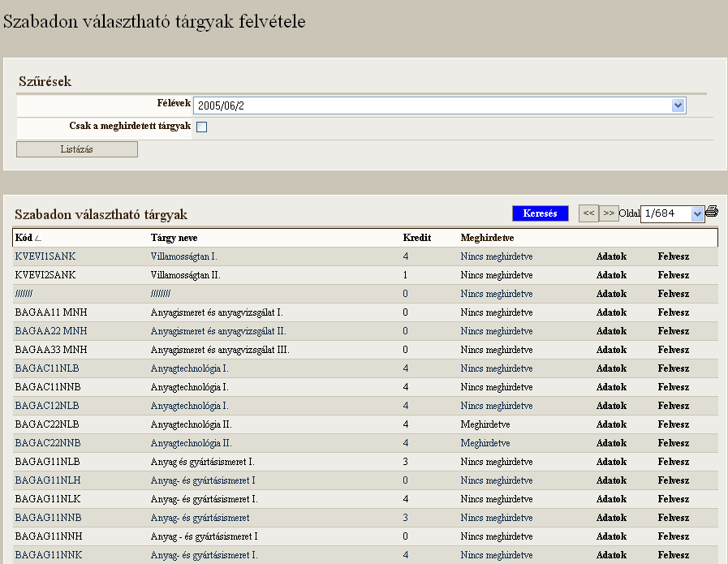
Task: Sort by the Kód column sort arrow
Action: click(38, 239)
